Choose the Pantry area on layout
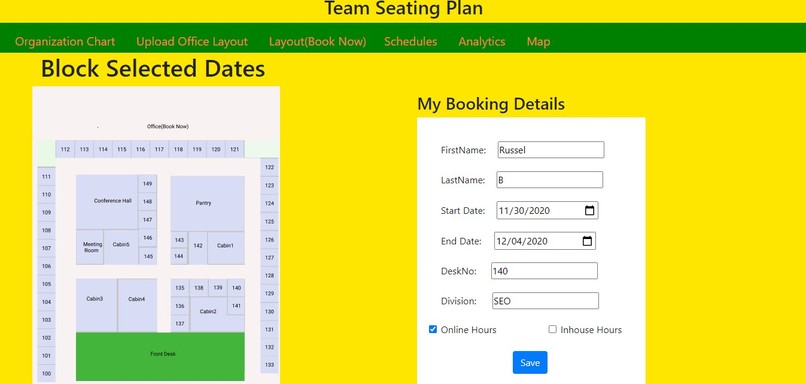Image resolution: width=806 pixels, height=384 pixels. click(207, 204)
